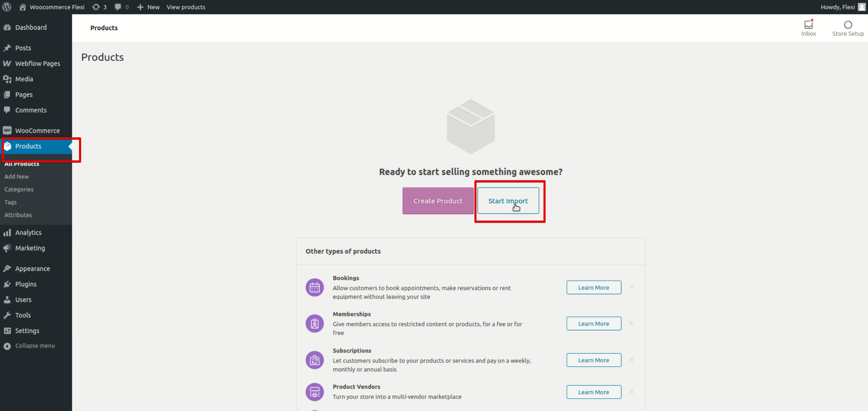Click the Appearance menu label
Viewport: 868px width, 411px height.
coord(33,269)
